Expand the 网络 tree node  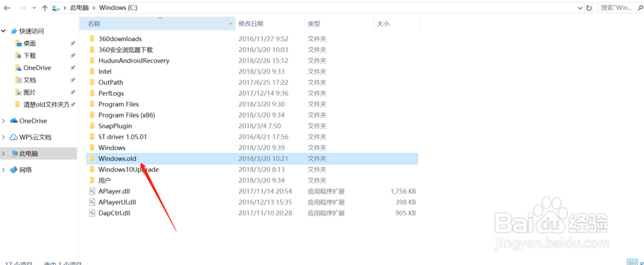tap(4, 169)
